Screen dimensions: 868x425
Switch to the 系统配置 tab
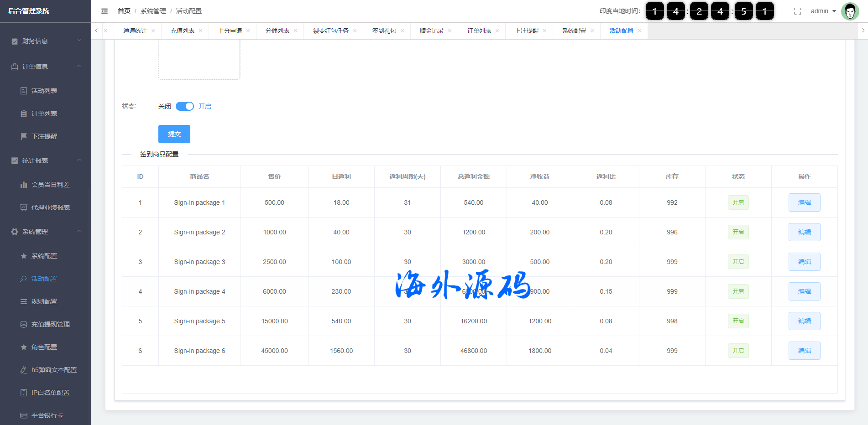[x=574, y=31]
